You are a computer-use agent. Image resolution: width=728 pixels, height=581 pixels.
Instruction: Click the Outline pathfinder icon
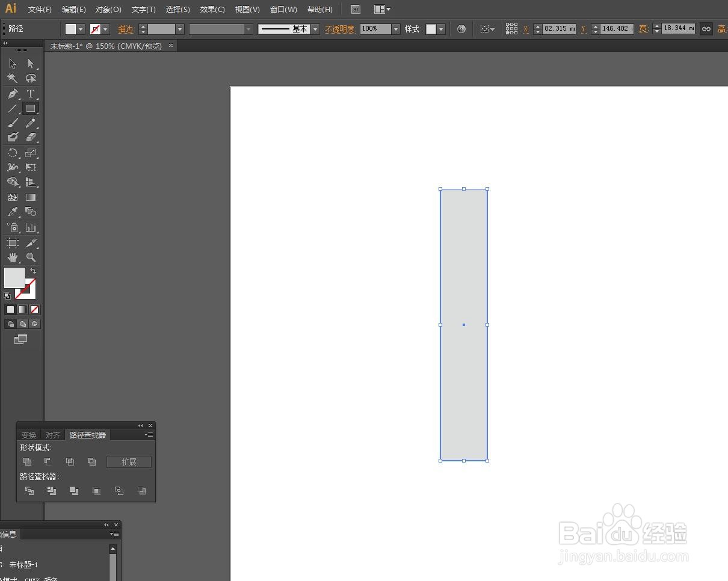tap(119, 491)
